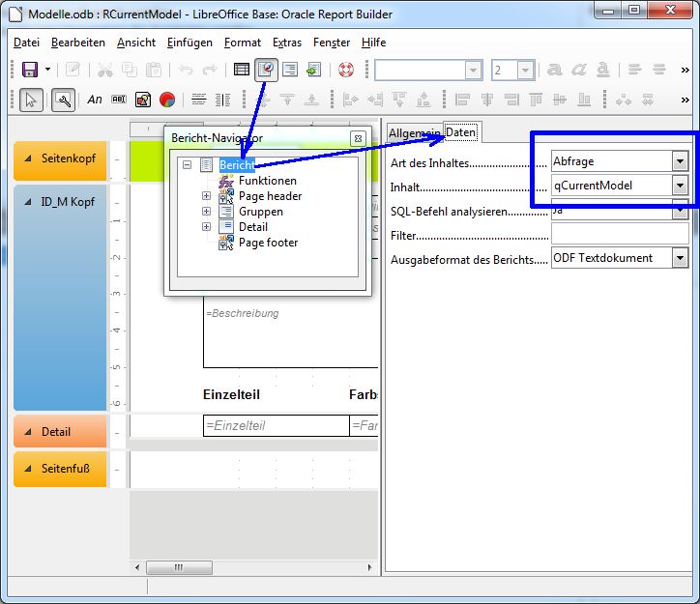
Task: Click the Add Field table icon
Action: point(242,70)
